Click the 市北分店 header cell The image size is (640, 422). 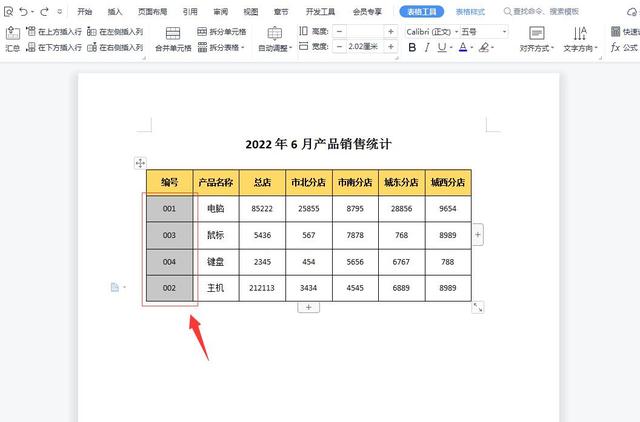309,182
